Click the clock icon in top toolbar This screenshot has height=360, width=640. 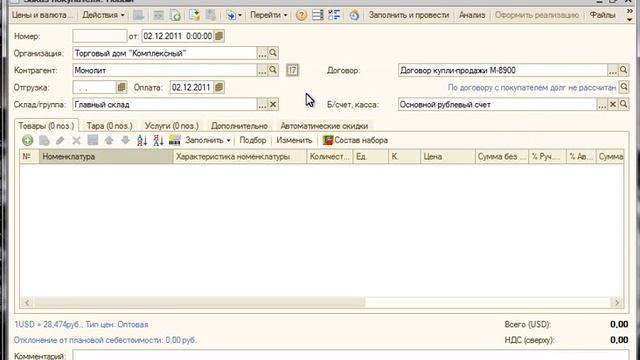click(354, 15)
